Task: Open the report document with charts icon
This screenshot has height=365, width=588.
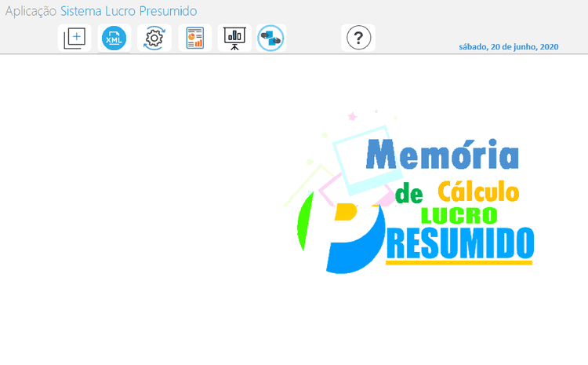Action: tap(195, 38)
